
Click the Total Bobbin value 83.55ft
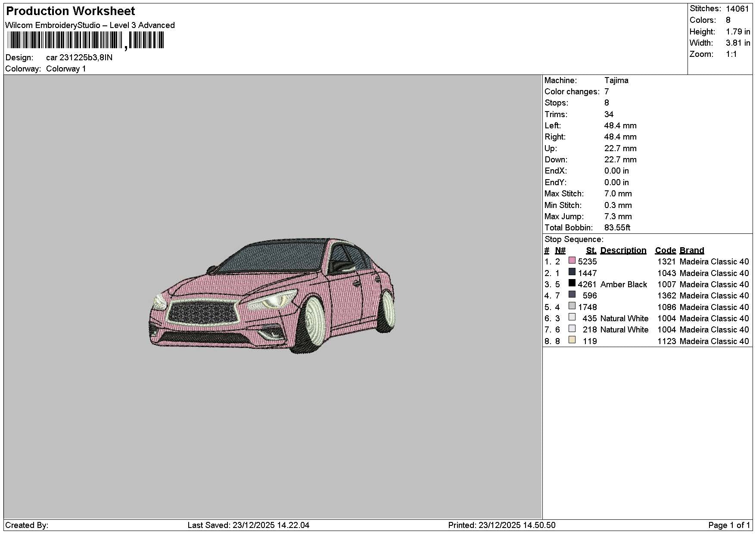(617, 228)
